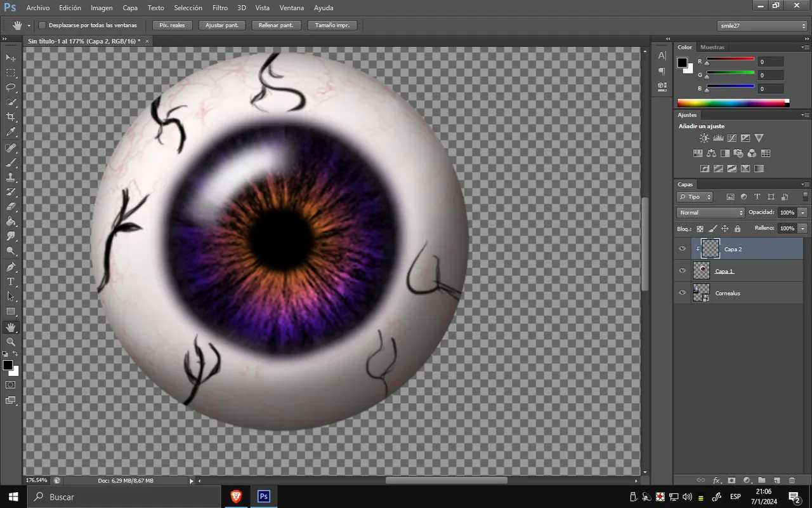Open the Selección menu
Image resolution: width=812 pixels, height=508 pixels.
(188, 8)
